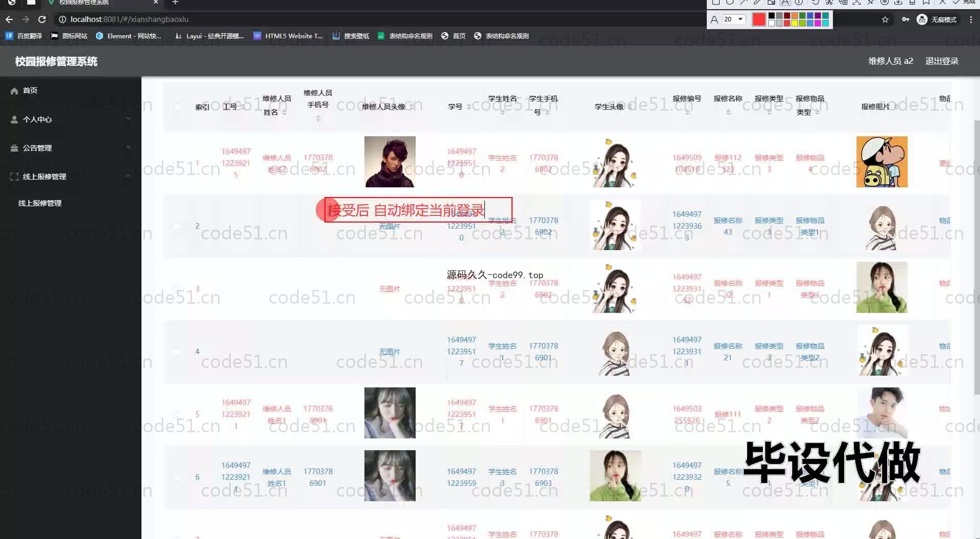
Task: Collapse 线上报修管理 sidebar menu chevron
Action: pyautogui.click(x=128, y=176)
